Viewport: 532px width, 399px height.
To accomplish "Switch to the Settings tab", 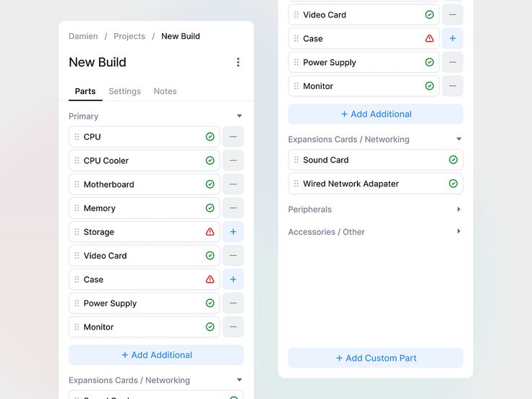I will 124,91.
